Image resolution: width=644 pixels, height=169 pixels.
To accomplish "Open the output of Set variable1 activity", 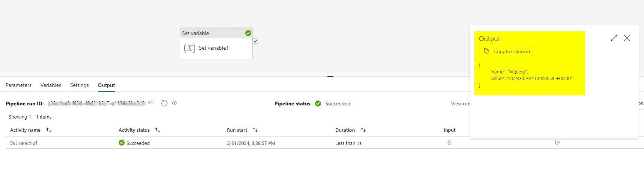I will 557,142.
